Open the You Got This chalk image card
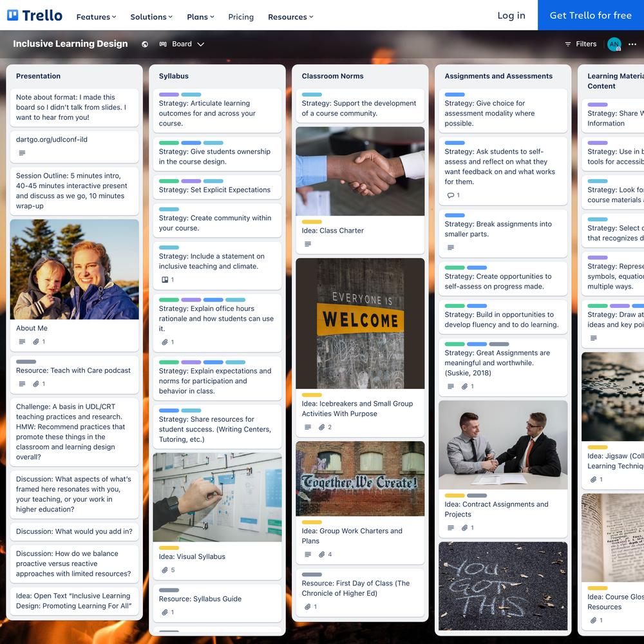Viewport: 644px width, 644px height. (503, 586)
